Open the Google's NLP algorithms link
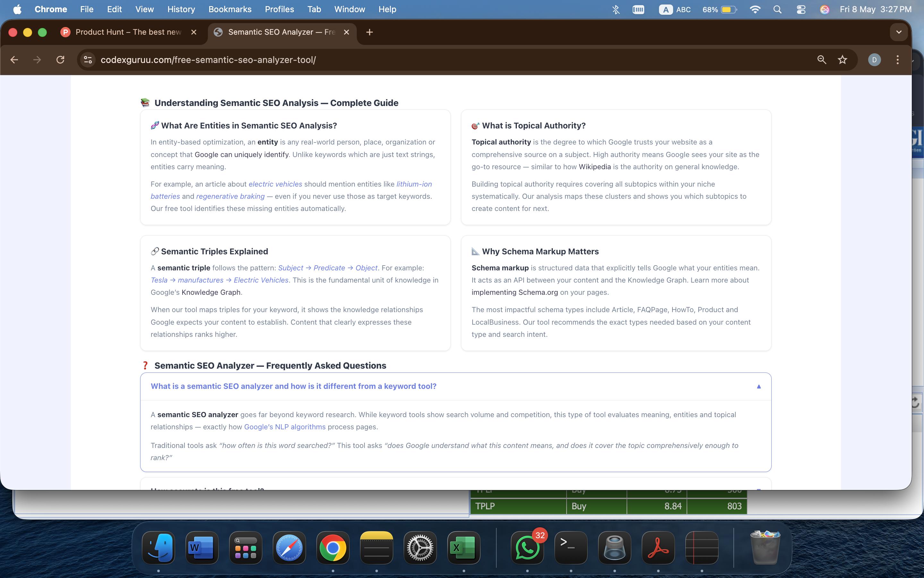Screen dimensions: 924x578 point(285,427)
